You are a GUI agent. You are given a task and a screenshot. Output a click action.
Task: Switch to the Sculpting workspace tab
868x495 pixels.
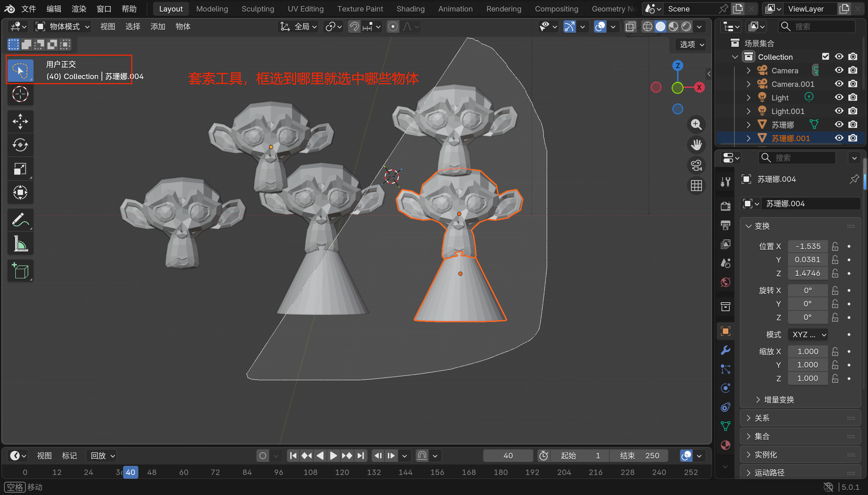[257, 9]
